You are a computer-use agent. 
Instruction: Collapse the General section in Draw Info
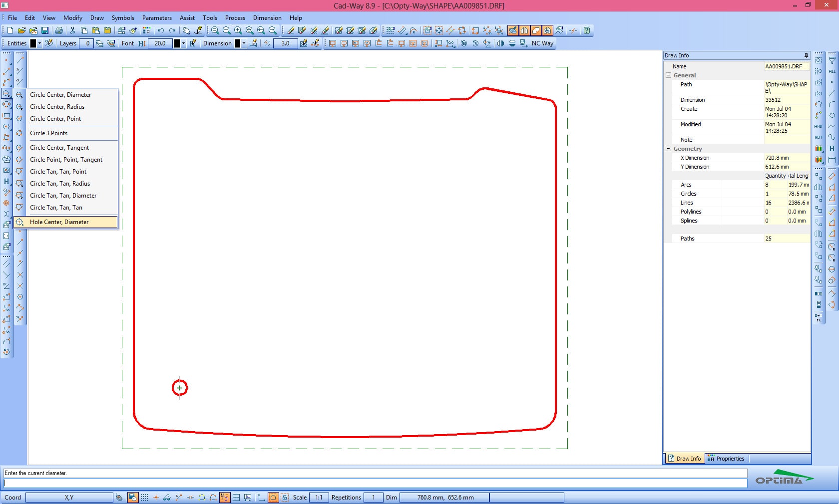click(668, 75)
